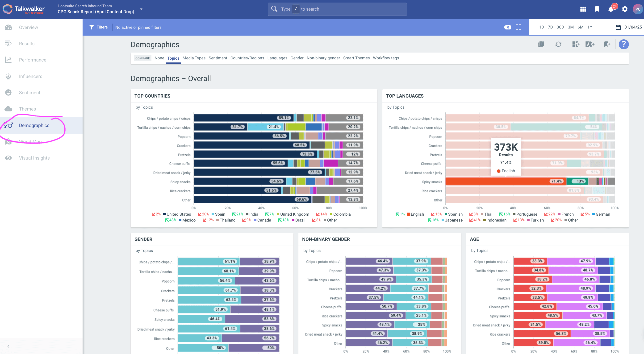Click the bookmark icon in header
Image resolution: width=644 pixels, height=354 pixels.
[x=597, y=9]
